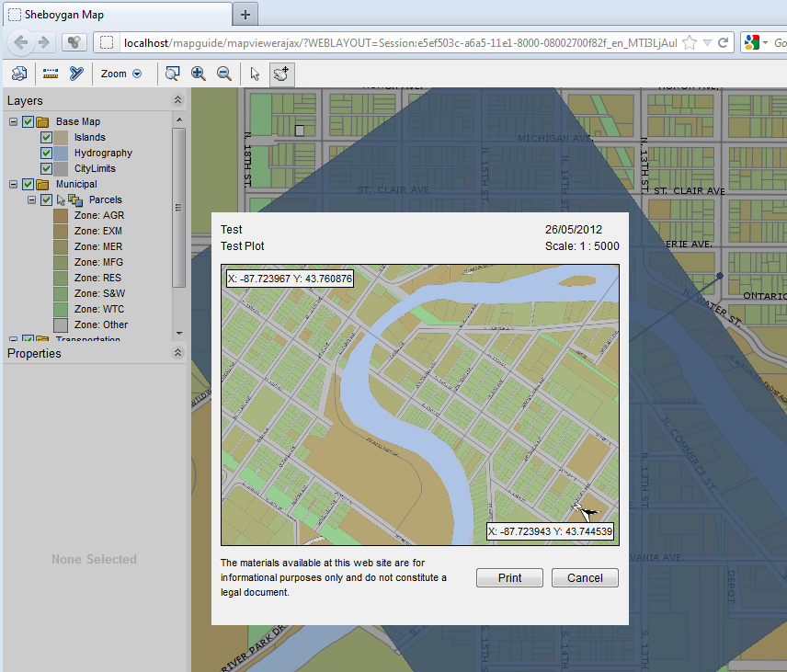Click the Zoom In magnifier icon
The width and height of the screenshot is (787, 672).
pyautogui.click(x=199, y=74)
